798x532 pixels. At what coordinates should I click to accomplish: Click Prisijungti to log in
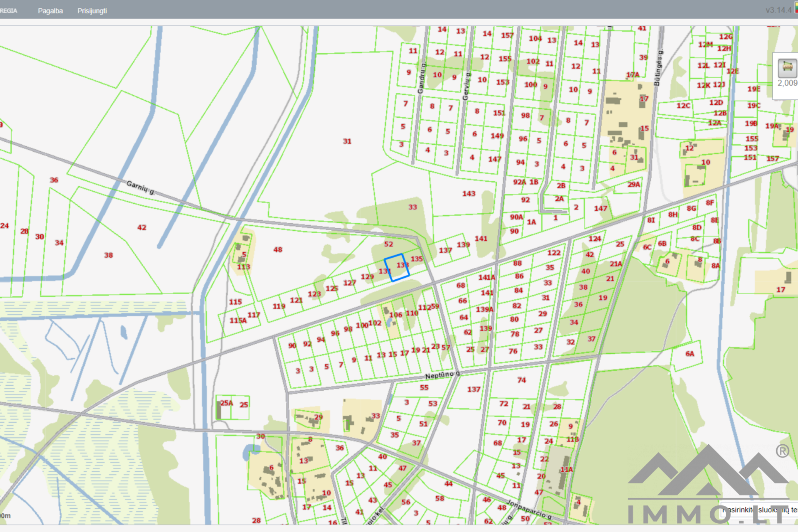point(92,11)
